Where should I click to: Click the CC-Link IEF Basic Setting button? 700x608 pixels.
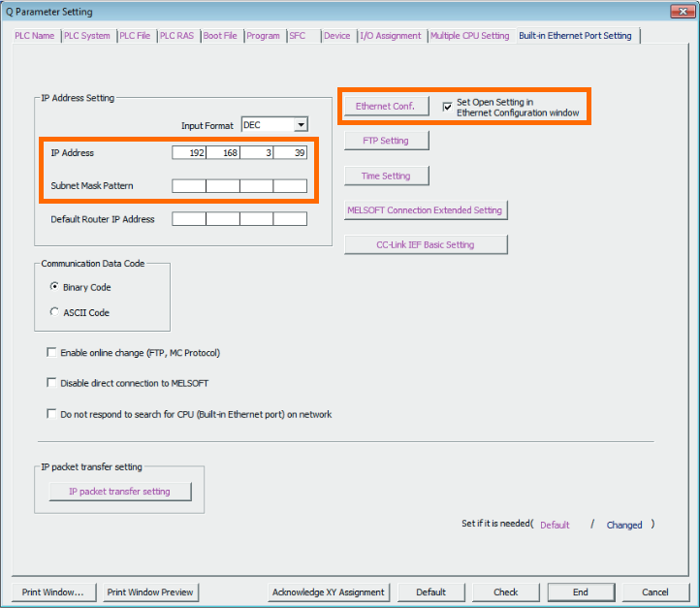(425, 244)
